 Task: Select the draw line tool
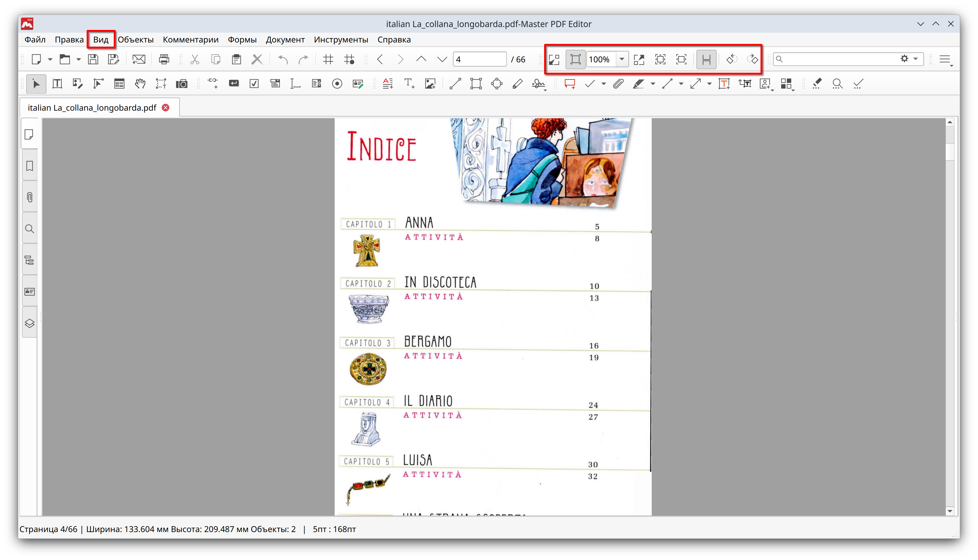[x=455, y=84]
